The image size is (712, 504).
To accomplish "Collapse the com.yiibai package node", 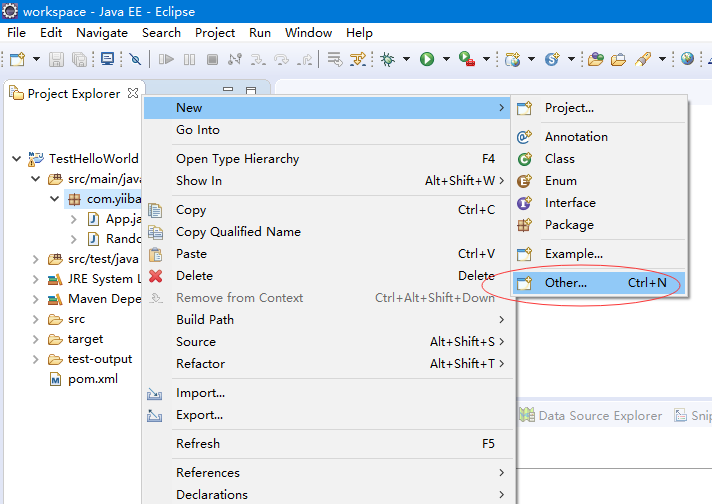I will [x=54, y=199].
